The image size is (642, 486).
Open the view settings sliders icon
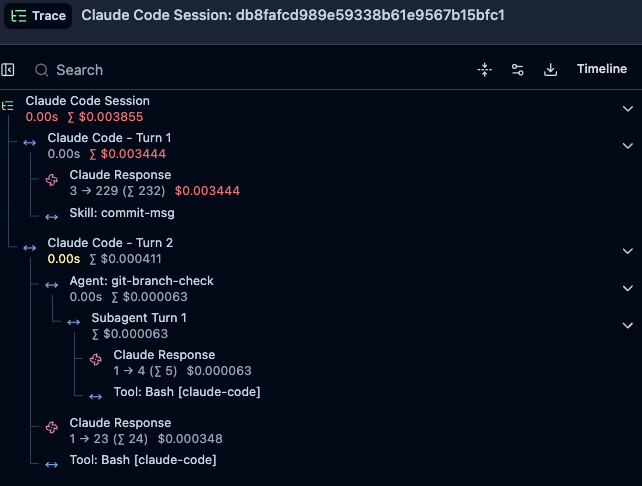[x=518, y=70]
